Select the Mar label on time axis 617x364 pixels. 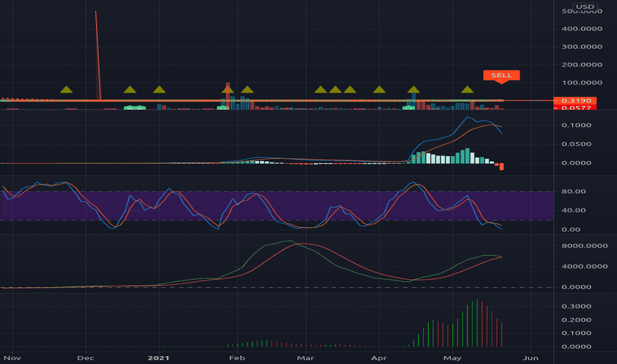point(305,358)
